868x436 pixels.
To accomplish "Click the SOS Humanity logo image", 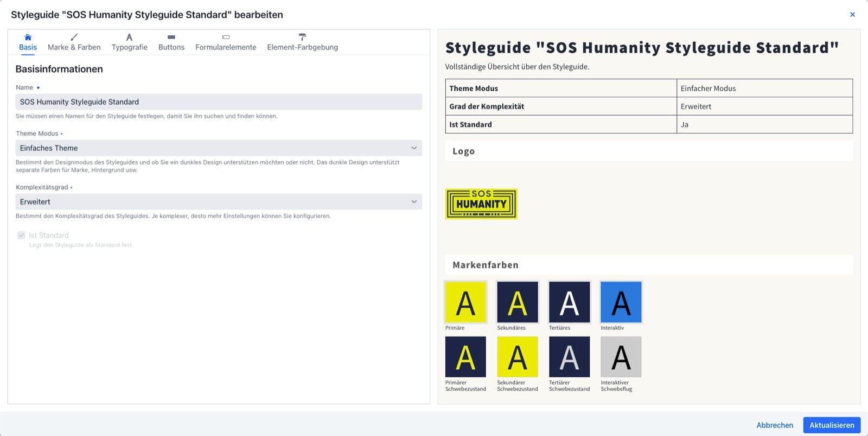I will (x=481, y=204).
